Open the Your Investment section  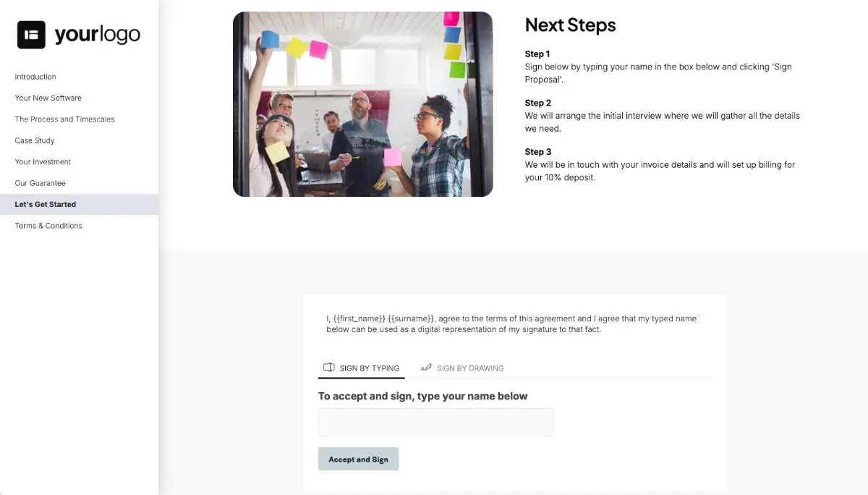click(43, 161)
